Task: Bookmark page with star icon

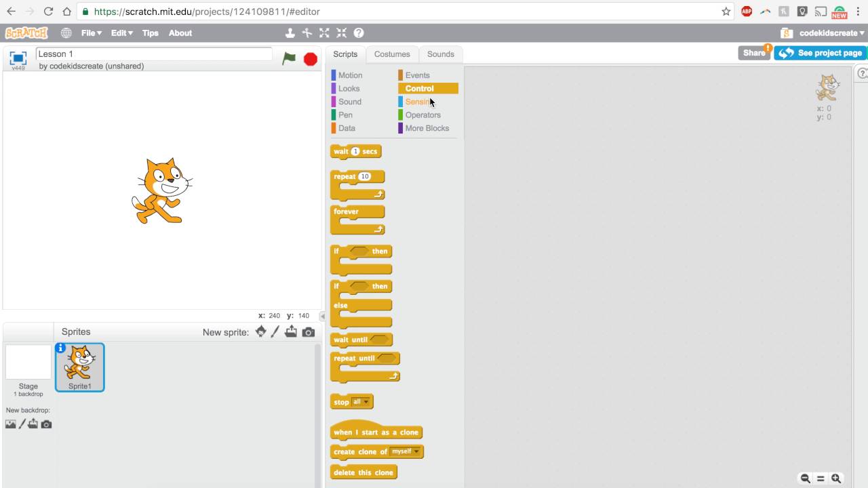Action: click(726, 12)
